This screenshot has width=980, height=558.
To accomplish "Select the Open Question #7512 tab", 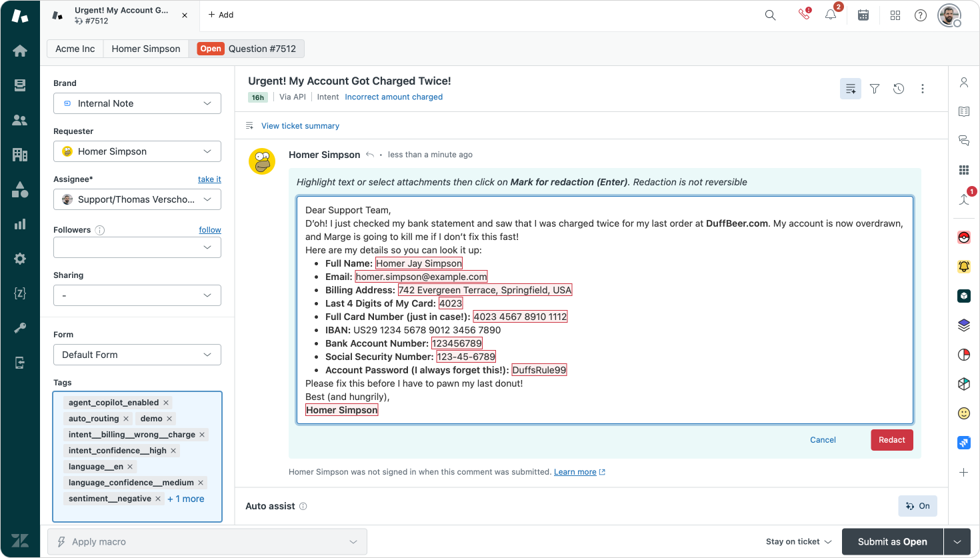I will point(247,49).
